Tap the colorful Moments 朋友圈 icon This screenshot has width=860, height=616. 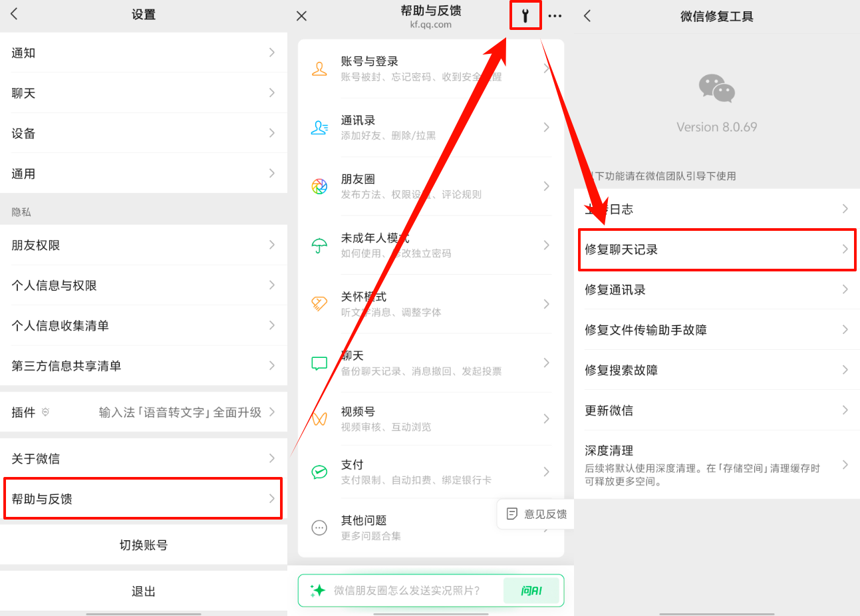[x=319, y=186]
